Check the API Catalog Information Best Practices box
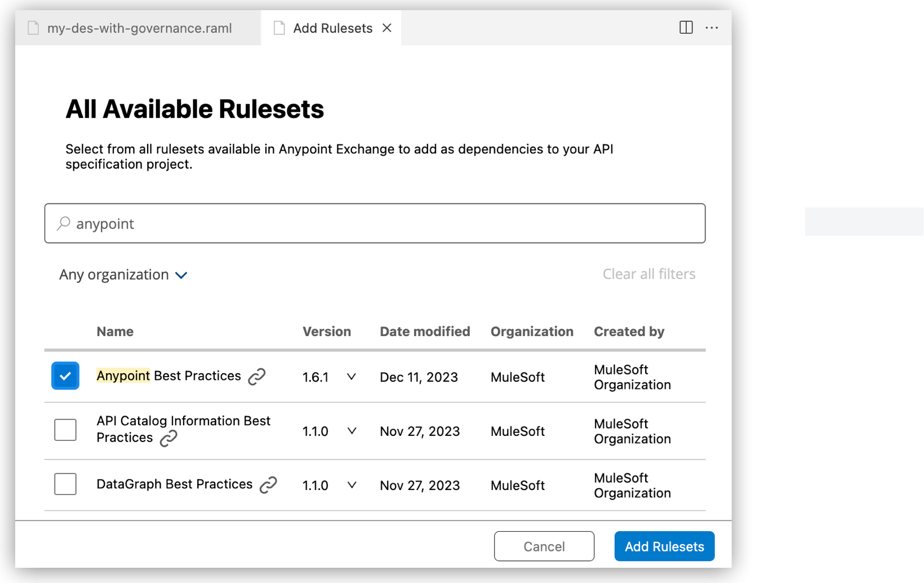Screen dimensions: 924x583 coord(65,430)
